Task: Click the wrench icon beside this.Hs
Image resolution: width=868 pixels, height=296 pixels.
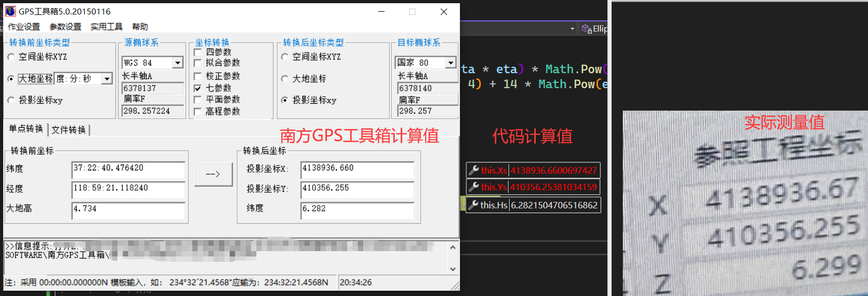Action: click(473, 205)
